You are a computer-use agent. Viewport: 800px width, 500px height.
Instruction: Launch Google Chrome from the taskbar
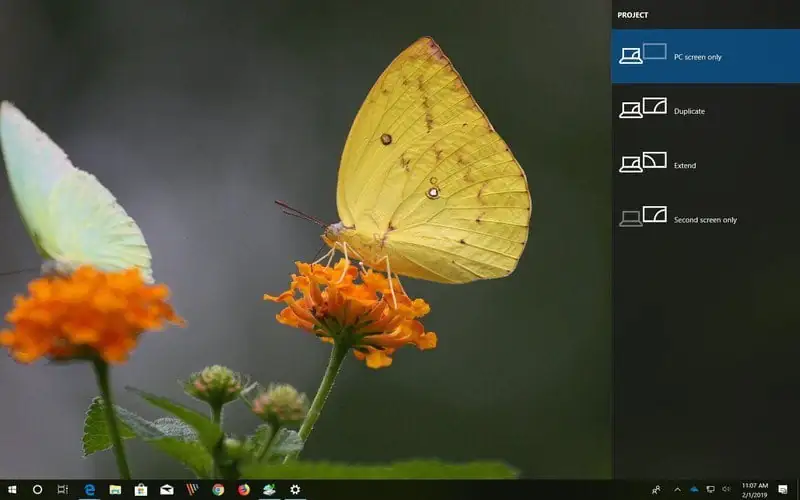tap(218, 490)
